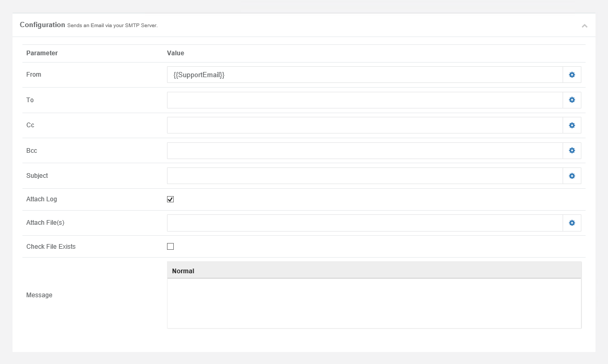Click the 'Cc' parameter label

pyautogui.click(x=30, y=125)
